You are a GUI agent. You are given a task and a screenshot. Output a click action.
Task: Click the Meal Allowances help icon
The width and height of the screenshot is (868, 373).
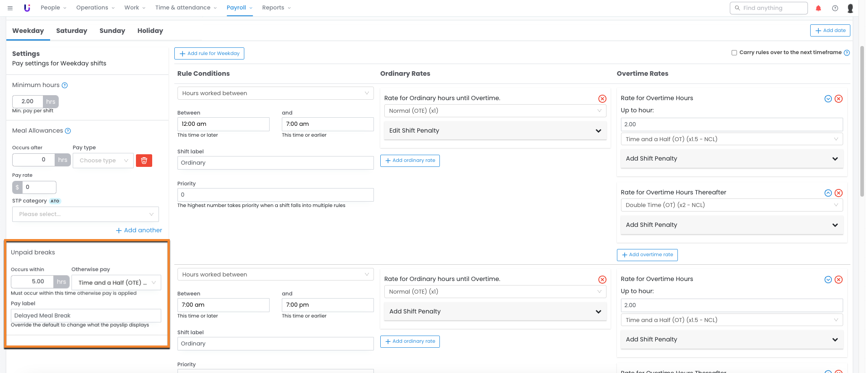68,131
